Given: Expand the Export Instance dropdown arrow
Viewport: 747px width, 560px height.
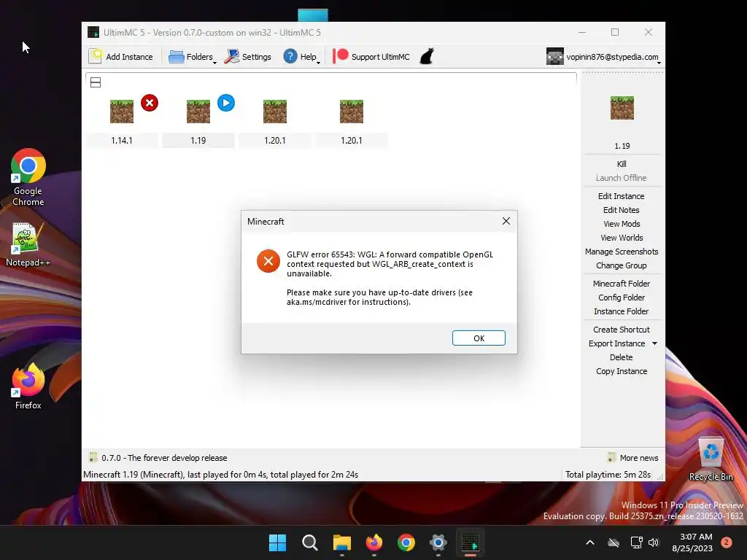Looking at the screenshot, I should 654,343.
